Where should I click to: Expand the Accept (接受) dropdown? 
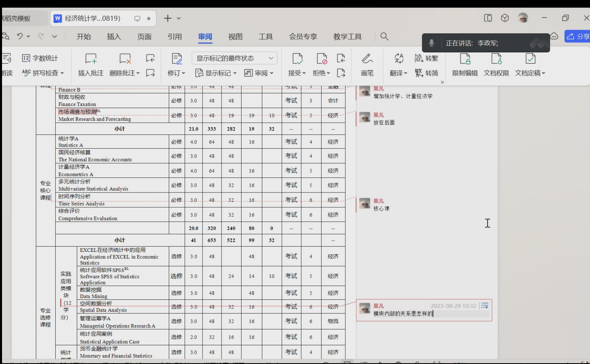coord(303,73)
